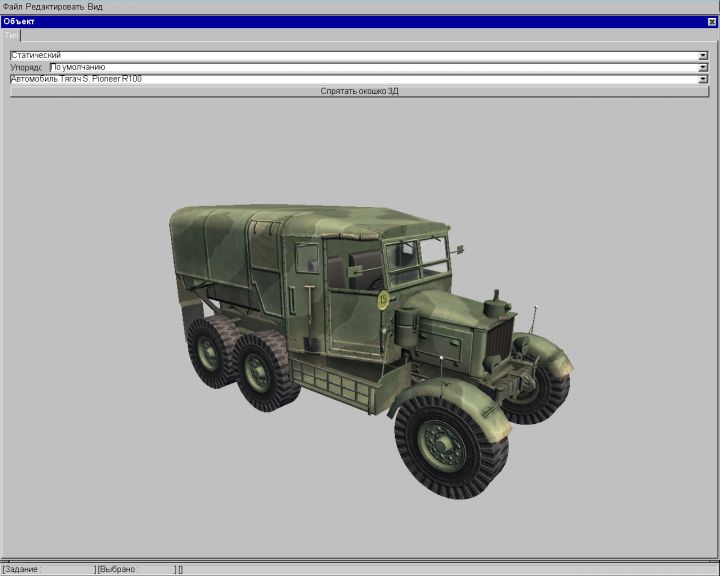
Task: Expand the Статический dropdown arrow
Action: click(x=704, y=55)
